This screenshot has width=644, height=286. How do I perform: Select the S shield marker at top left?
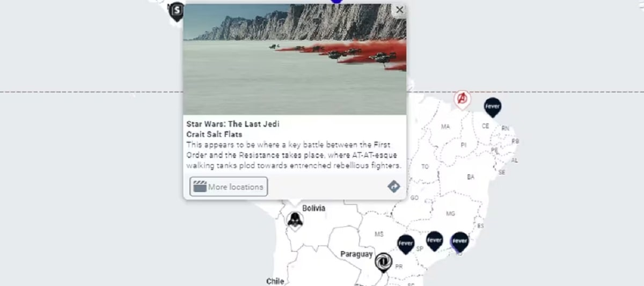point(176,11)
